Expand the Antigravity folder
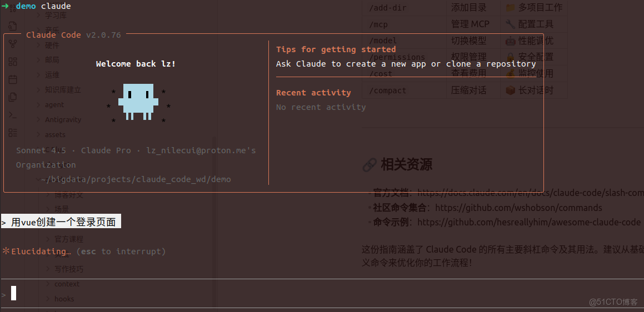644x312 pixels. (x=63, y=120)
